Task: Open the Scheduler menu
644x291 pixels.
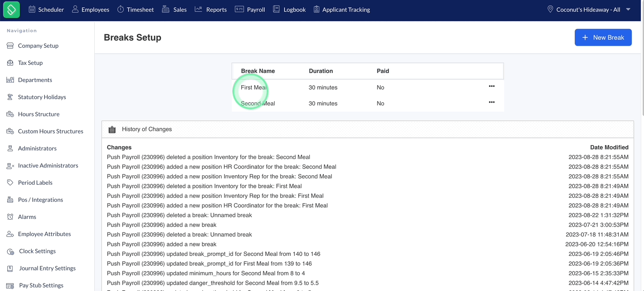Action: (46, 9)
